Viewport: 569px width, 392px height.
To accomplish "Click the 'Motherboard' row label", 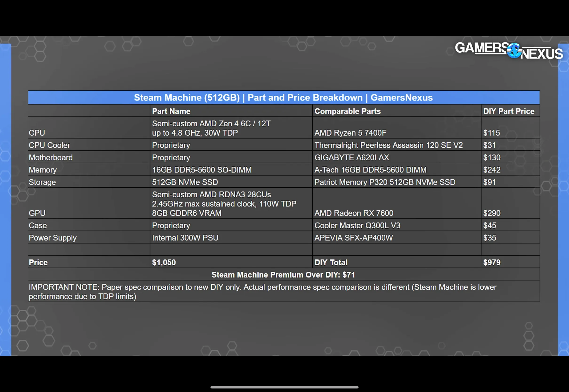I will 51,157.
